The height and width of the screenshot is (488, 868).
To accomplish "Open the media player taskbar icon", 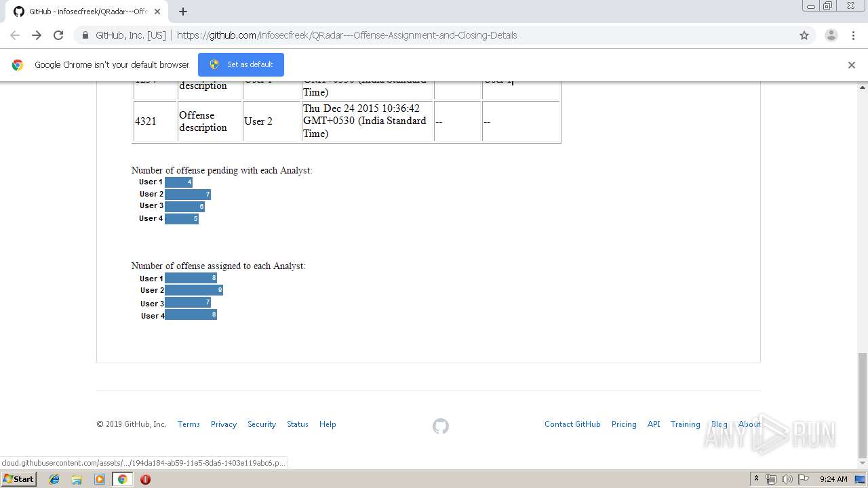I will pos(100,479).
